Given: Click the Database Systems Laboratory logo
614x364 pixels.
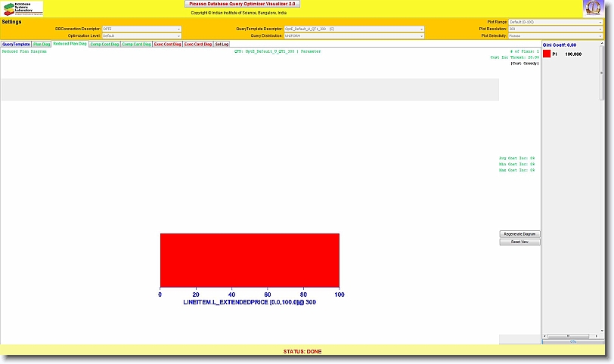Looking at the screenshot, I should [x=23, y=8].
